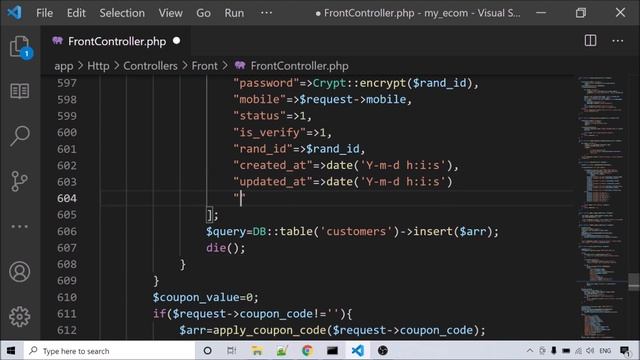640x360 pixels.
Task: Open the View menu
Action: (x=171, y=13)
